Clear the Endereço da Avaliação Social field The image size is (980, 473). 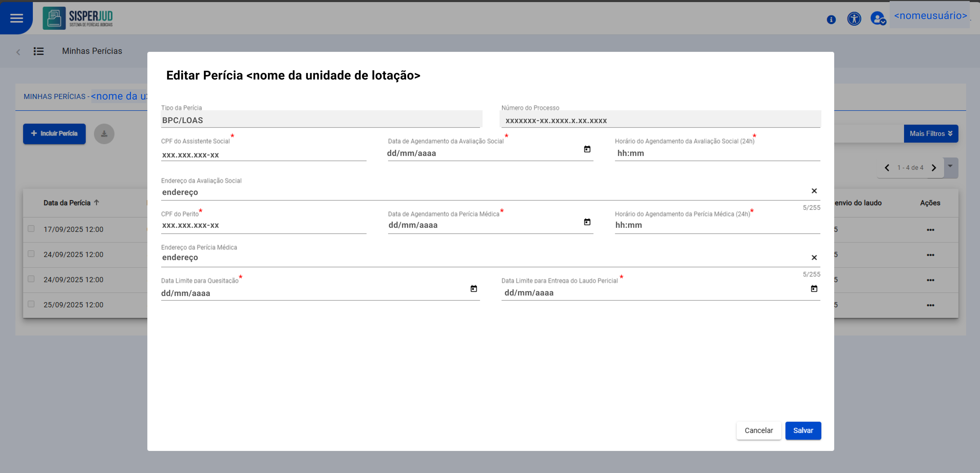point(814,191)
